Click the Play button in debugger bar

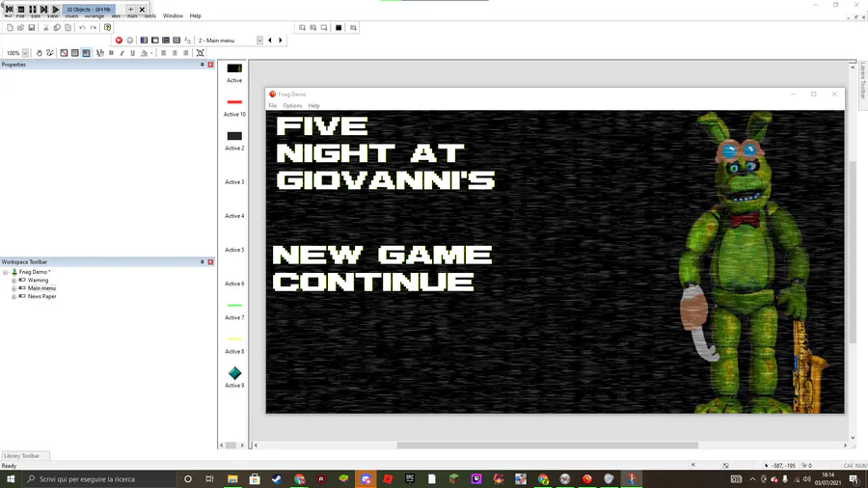click(x=55, y=10)
